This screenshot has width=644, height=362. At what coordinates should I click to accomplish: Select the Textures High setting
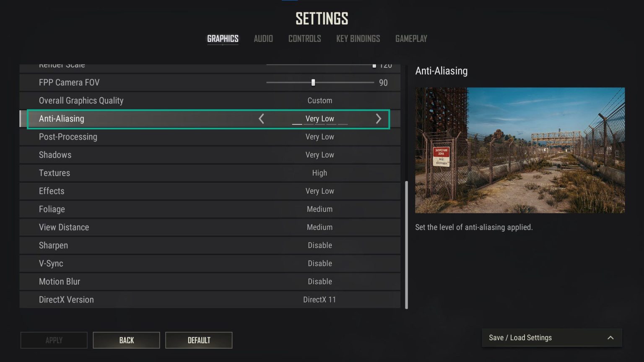tap(319, 173)
